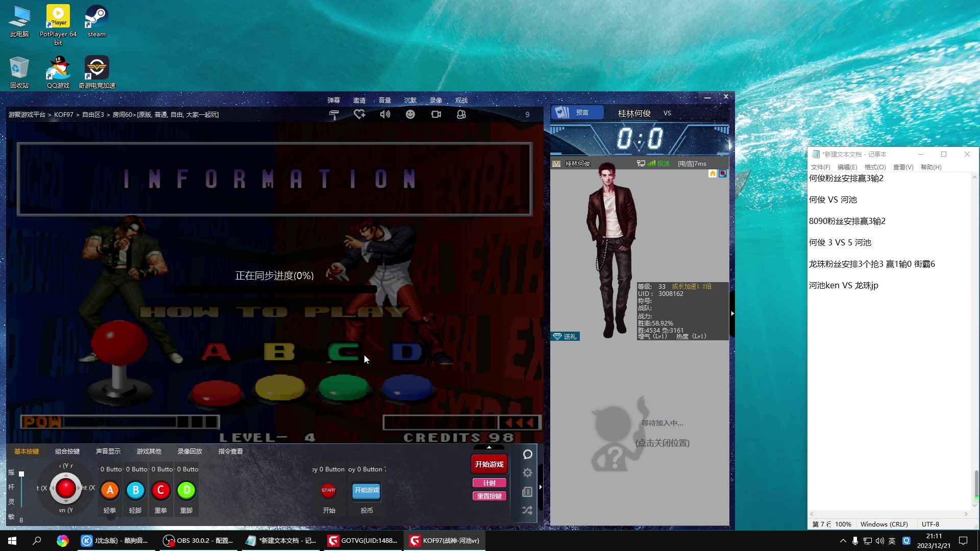Click 自由区3 breadcrumb in room path
This screenshot has width=980, height=551.
93,114
